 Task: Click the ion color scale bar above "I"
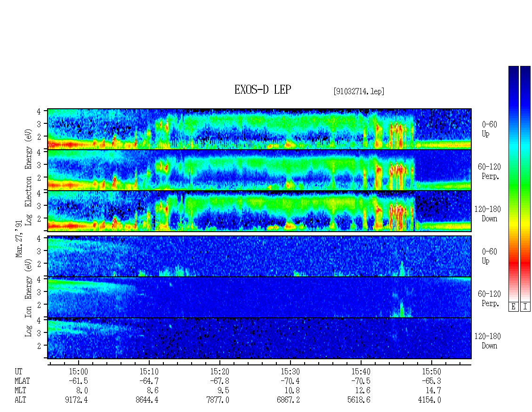click(525, 183)
